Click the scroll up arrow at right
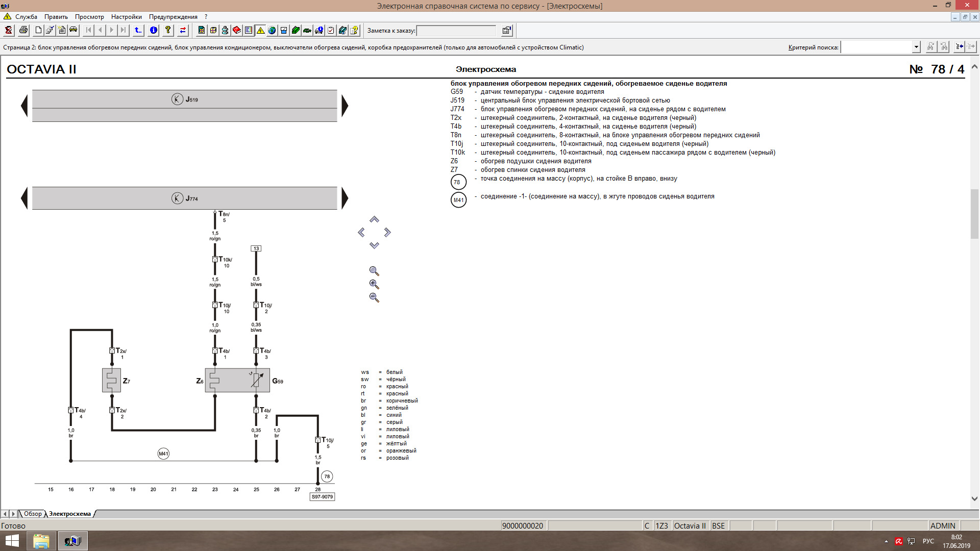The height and width of the screenshot is (551, 980). pos(974,67)
